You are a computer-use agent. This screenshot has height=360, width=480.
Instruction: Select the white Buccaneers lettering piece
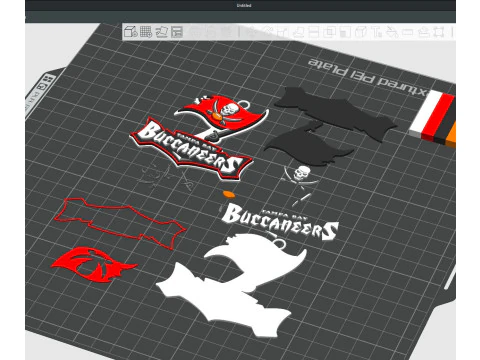pos(280,222)
